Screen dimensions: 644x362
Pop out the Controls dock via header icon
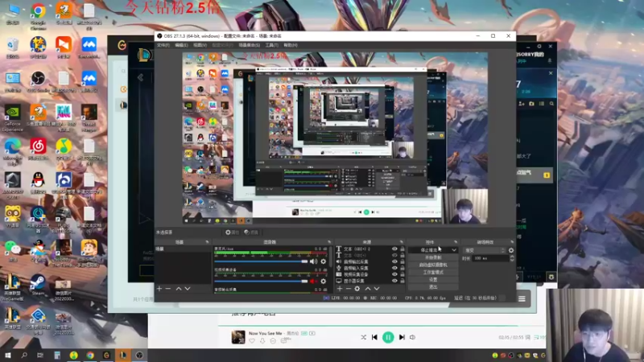pyautogui.click(x=455, y=242)
